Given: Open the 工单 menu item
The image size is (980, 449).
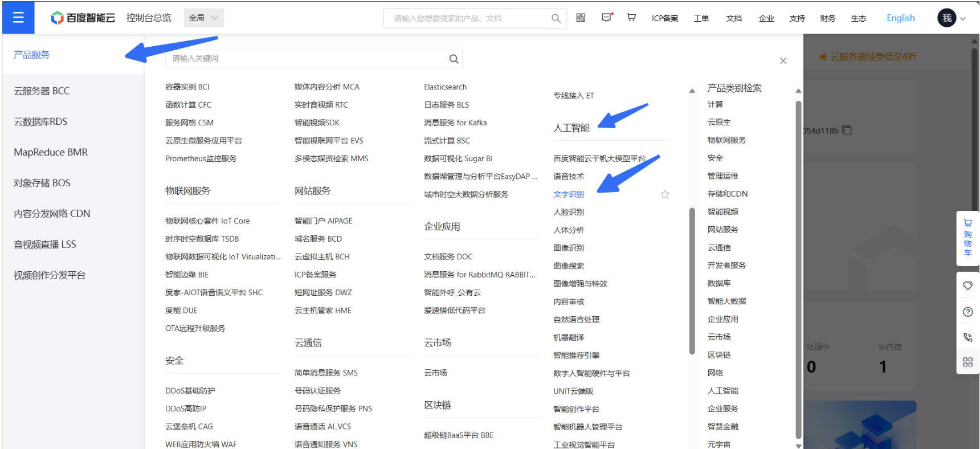Looking at the screenshot, I should [701, 18].
